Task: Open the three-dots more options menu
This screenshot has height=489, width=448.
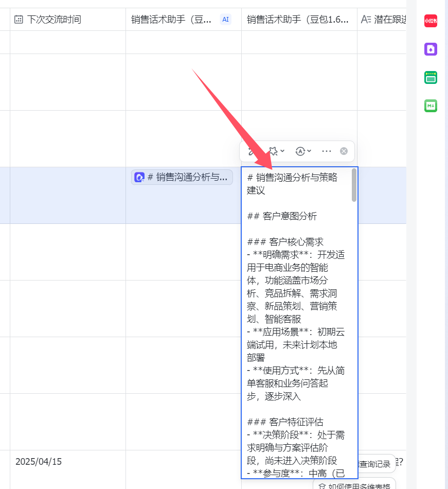Action: [326, 151]
